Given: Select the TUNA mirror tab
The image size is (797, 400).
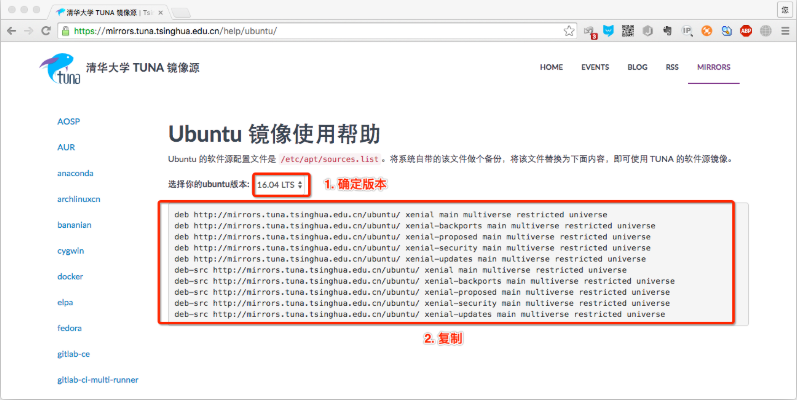Looking at the screenshot, I should pyautogui.click(x=108, y=13).
